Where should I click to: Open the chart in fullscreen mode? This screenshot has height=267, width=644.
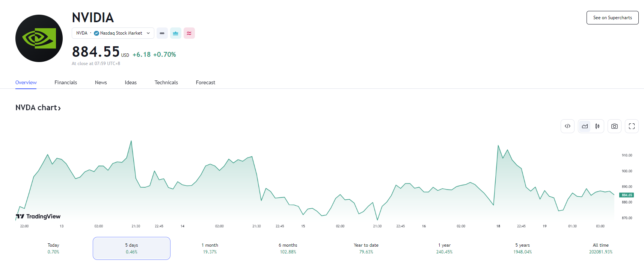click(x=632, y=126)
